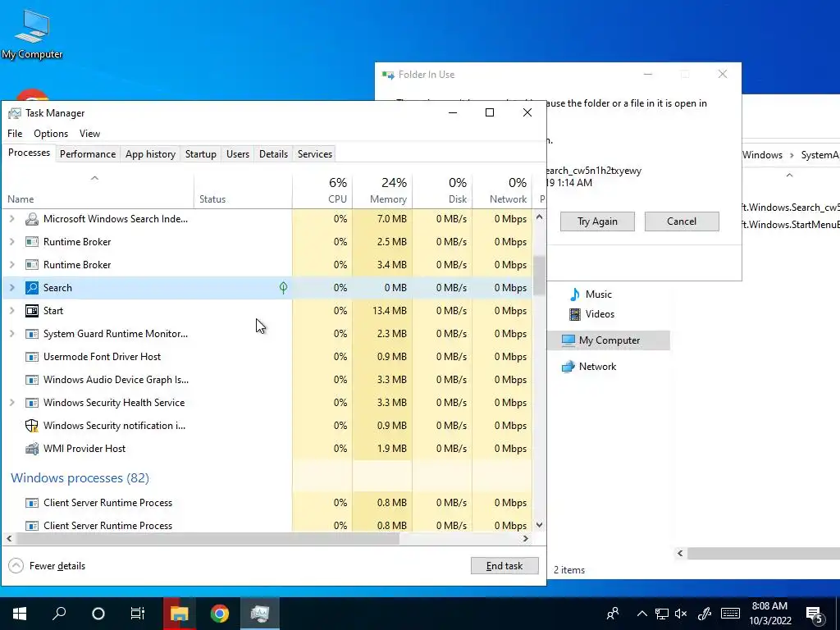Switch to the Services tab
The width and height of the screenshot is (840, 630).
315,153
